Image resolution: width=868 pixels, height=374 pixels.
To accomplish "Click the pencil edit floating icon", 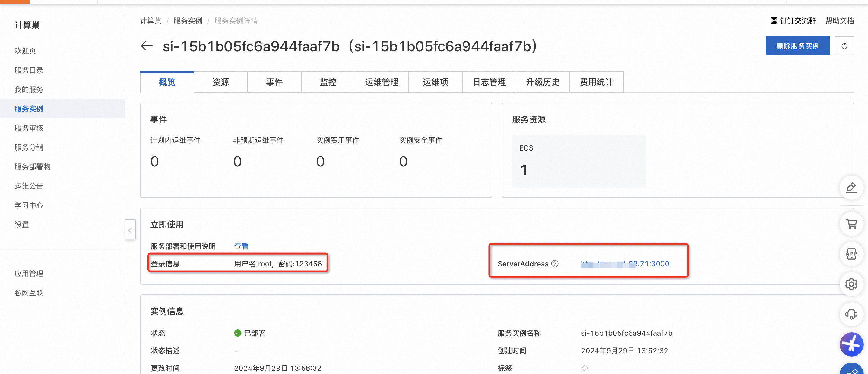I will point(851,188).
